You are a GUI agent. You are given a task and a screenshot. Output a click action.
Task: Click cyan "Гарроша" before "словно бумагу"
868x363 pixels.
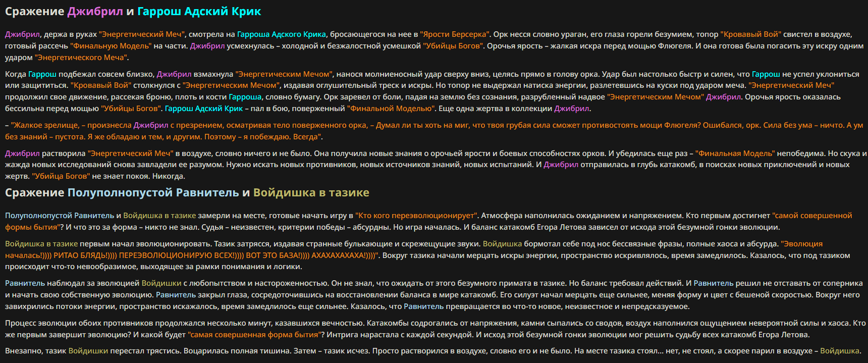coord(245,97)
